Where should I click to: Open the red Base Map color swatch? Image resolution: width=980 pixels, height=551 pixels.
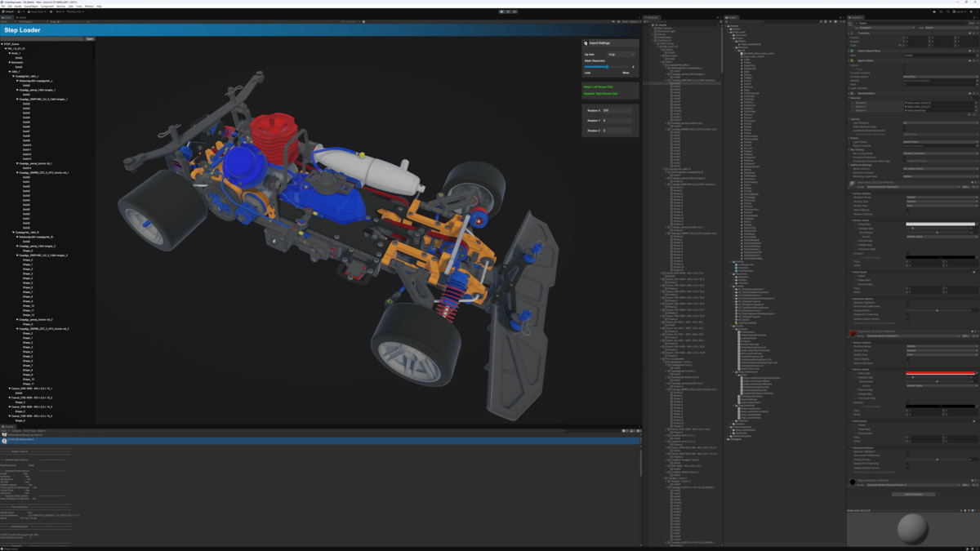click(940, 373)
